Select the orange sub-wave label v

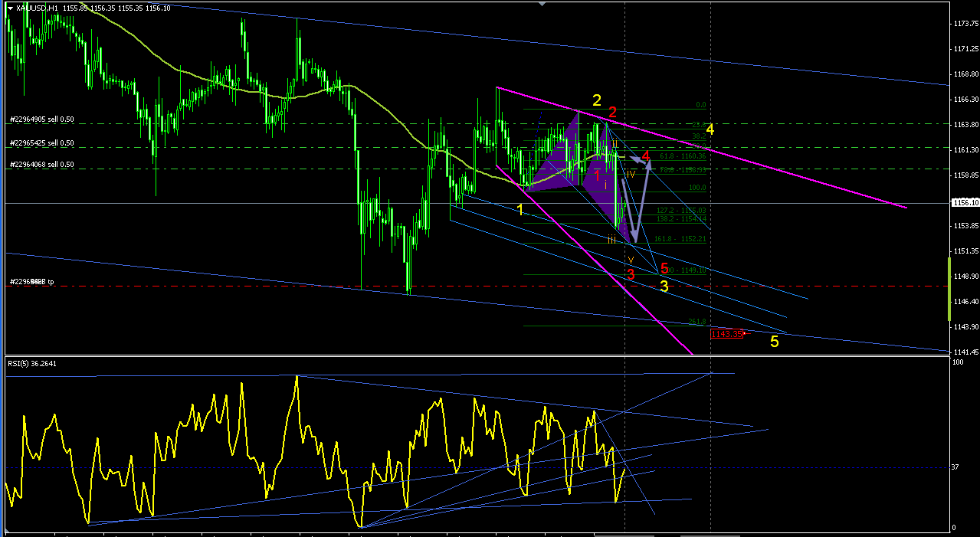click(x=631, y=260)
